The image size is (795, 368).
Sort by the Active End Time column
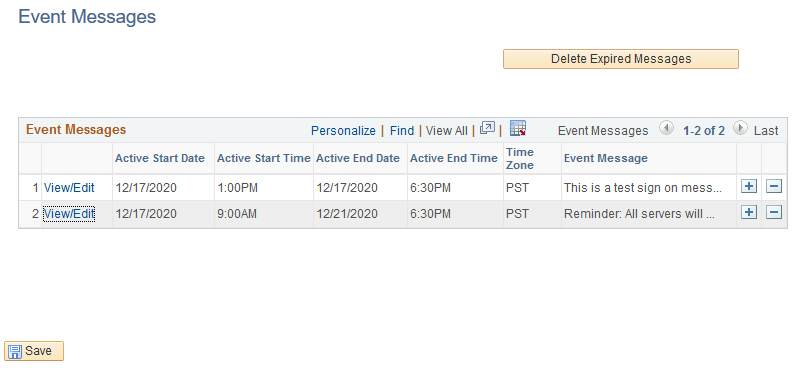(454, 158)
